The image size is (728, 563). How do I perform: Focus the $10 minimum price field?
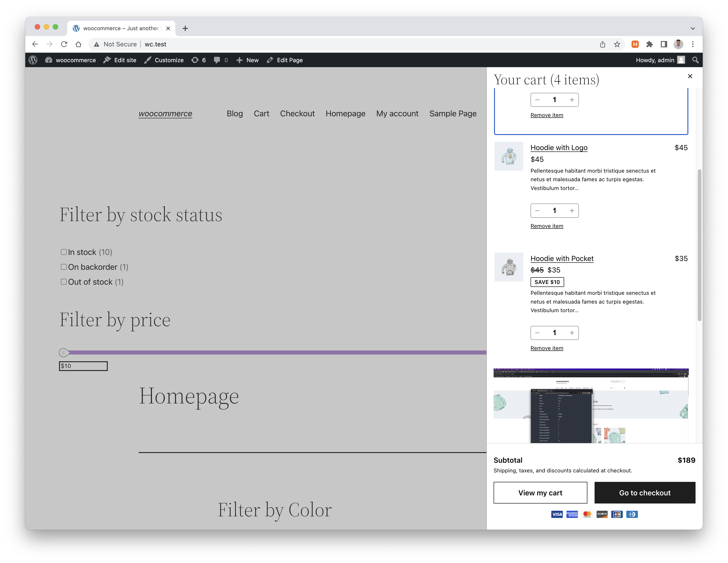point(83,366)
